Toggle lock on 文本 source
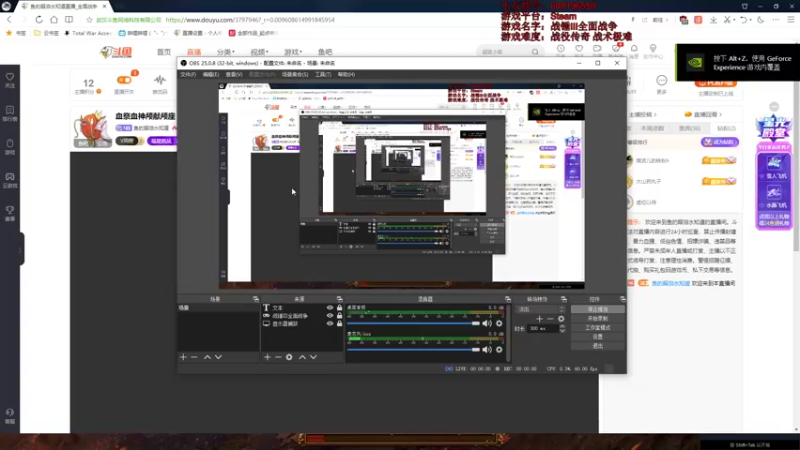800x450 pixels. coord(339,308)
